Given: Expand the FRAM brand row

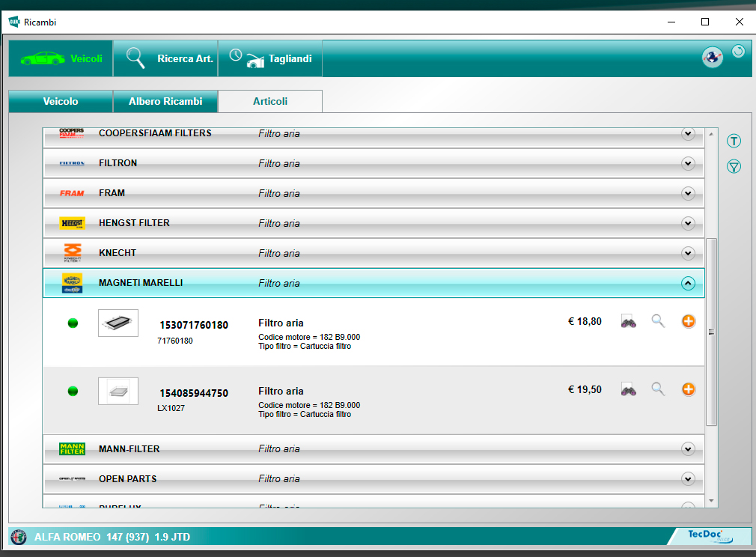Looking at the screenshot, I should point(688,193).
